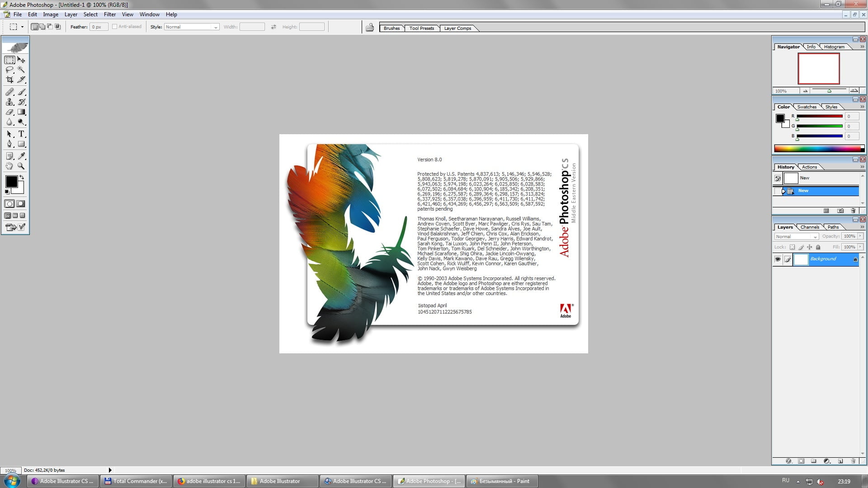
Task: Select the Horizontal Type tool
Action: [x=21, y=134]
